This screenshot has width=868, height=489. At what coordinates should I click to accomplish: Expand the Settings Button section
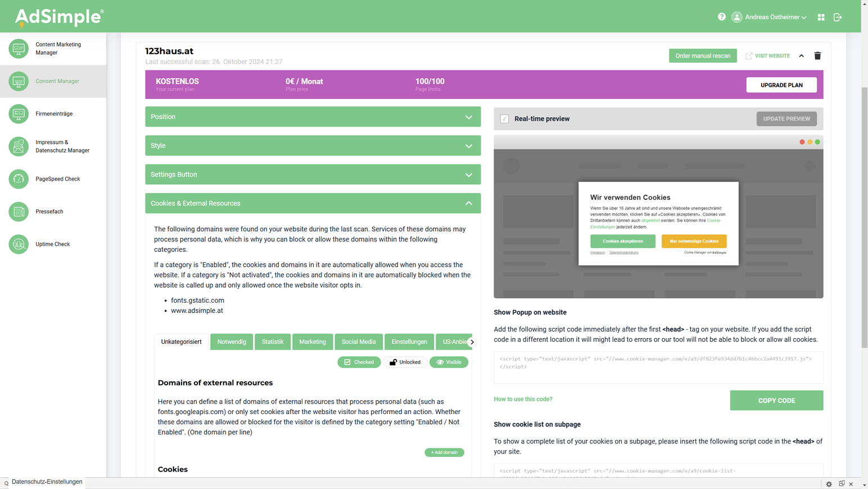[313, 174]
